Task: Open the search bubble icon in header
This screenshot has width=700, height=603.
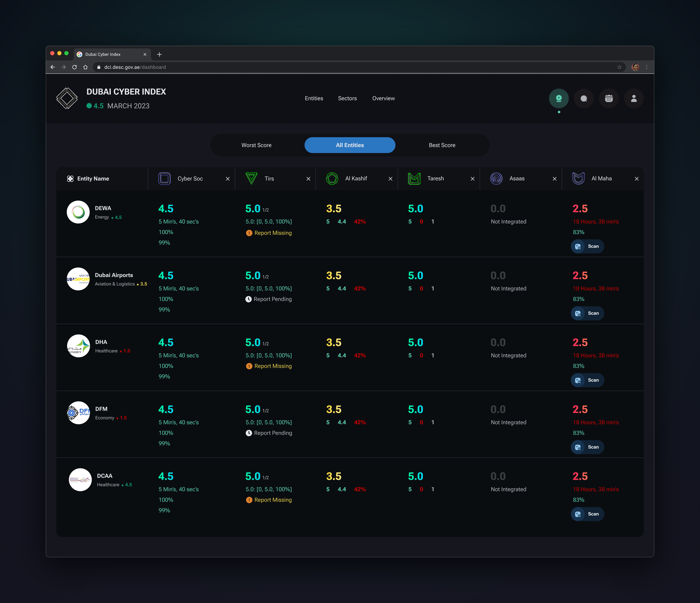Action: point(584,98)
